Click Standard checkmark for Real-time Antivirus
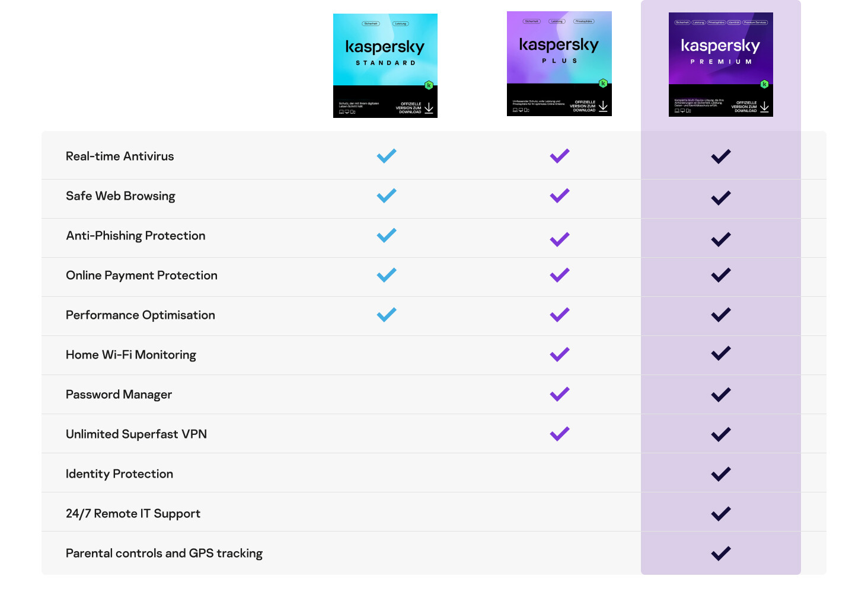 [387, 156]
